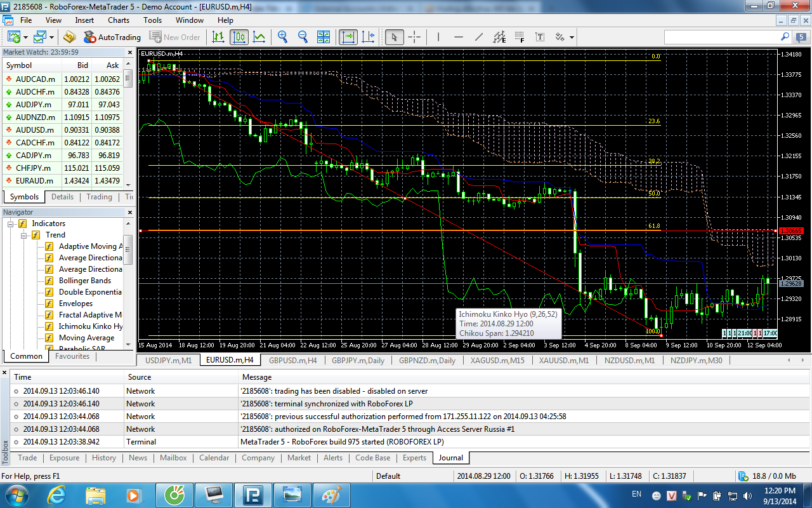The height and width of the screenshot is (508, 812).
Task: Open the Market Watch gold coins icon
Action: click(x=70, y=37)
